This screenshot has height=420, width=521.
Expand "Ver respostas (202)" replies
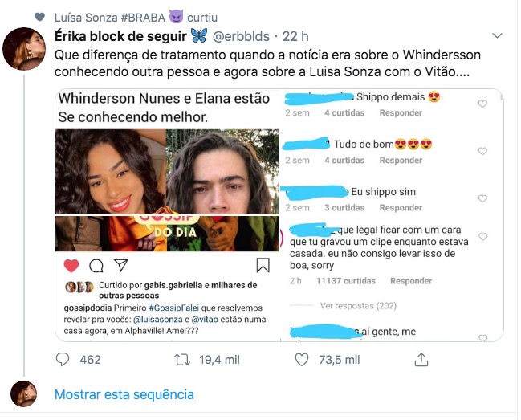[358, 305]
